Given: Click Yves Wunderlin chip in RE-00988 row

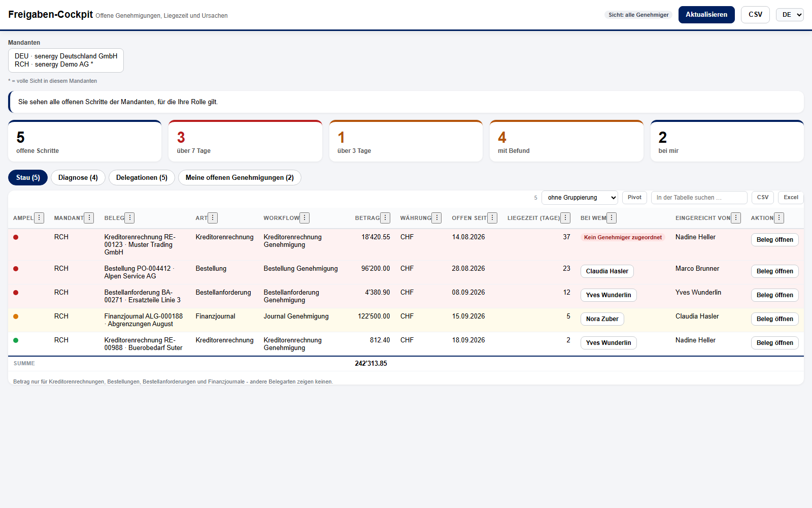Looking at the screenshot, I should click(x=608, y=343).
